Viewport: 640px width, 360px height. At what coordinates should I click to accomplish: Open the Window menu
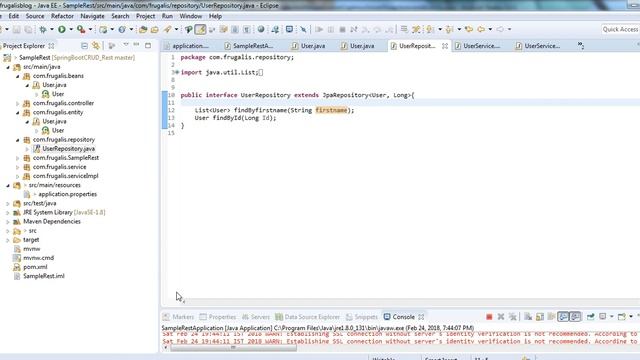[x=191, y=16]
